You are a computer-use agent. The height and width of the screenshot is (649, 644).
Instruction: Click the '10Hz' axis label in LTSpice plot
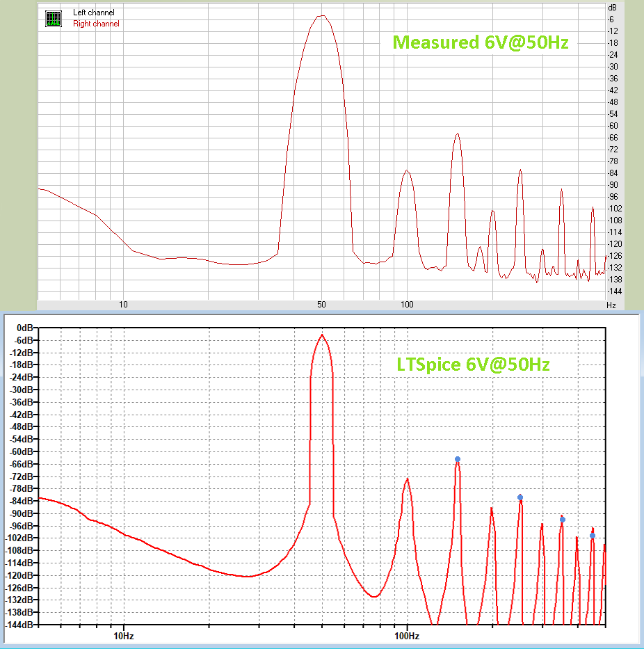123,636
